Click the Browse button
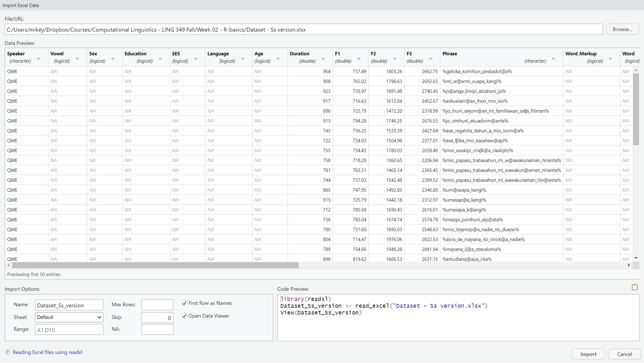 pyautogui.click(x=622, y=29)
